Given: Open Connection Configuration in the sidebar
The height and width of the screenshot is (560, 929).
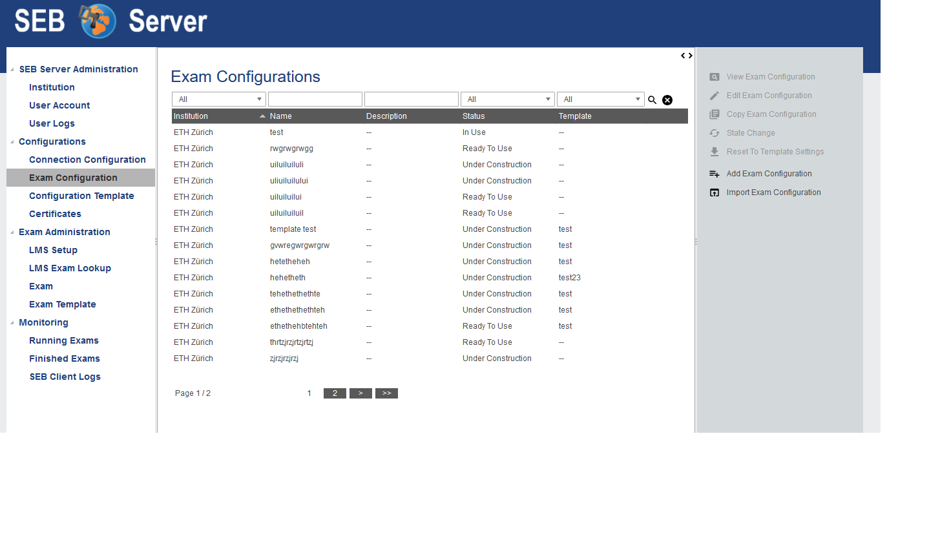Looking at the screenshot, I should coord(87,160).
